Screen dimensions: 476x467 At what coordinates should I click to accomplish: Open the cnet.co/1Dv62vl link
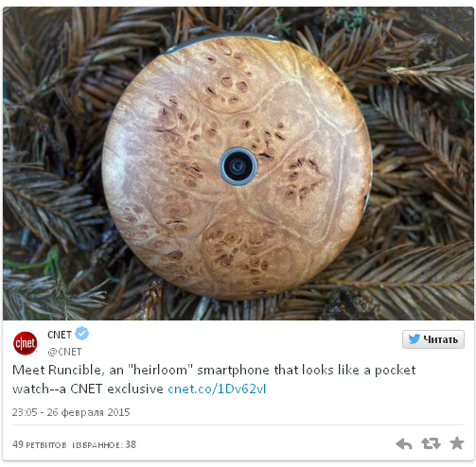217,389
